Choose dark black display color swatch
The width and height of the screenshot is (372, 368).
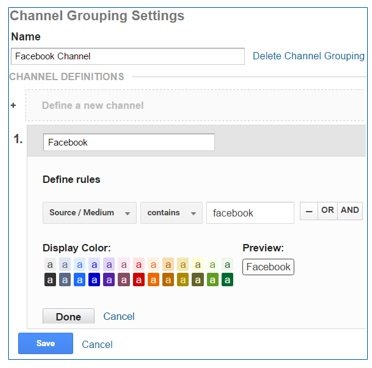(50, 280)
